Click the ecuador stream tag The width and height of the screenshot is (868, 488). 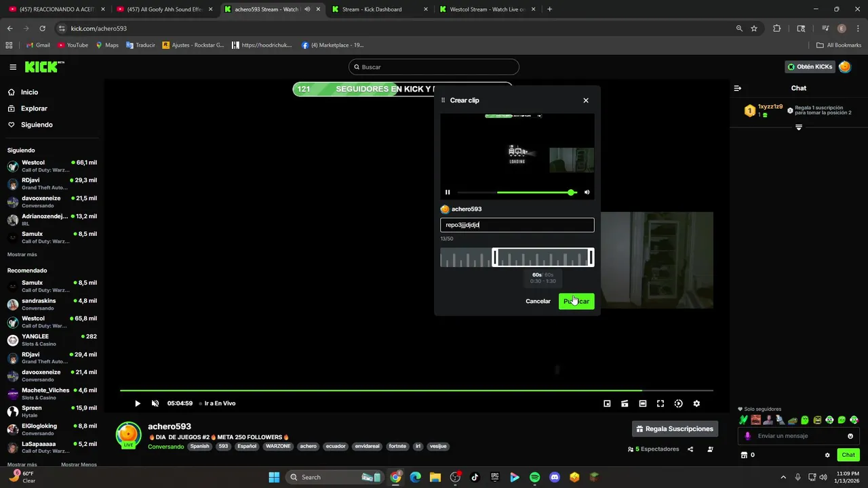click(335, 447)
